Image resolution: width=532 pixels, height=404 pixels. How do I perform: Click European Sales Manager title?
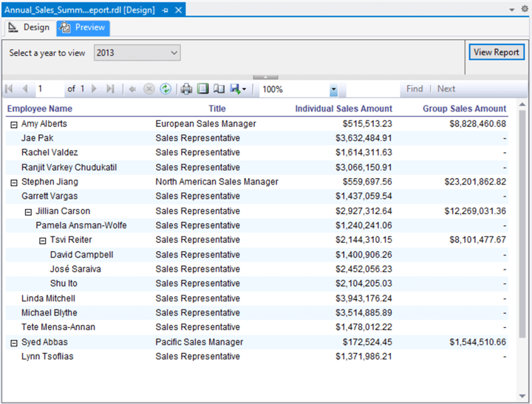pos(205,124)
